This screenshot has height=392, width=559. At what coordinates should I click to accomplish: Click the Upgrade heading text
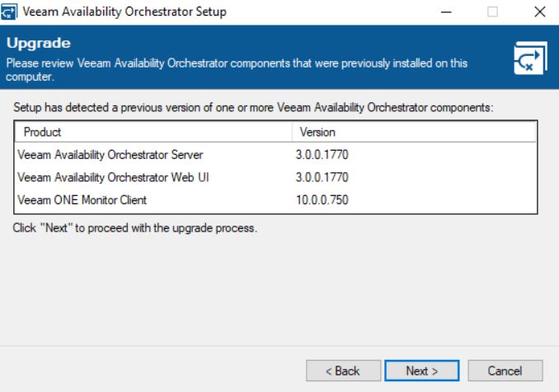[x=39, y=43]
